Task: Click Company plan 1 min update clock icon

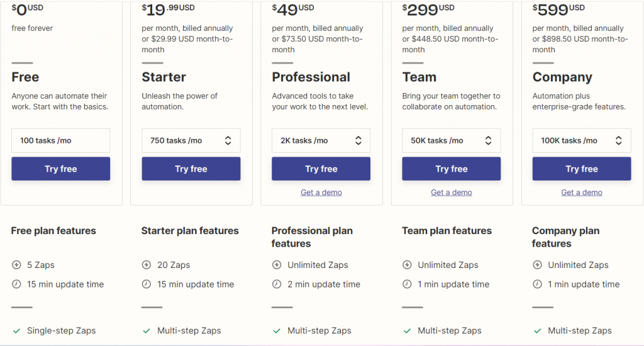Action: [x=537, y=284]
